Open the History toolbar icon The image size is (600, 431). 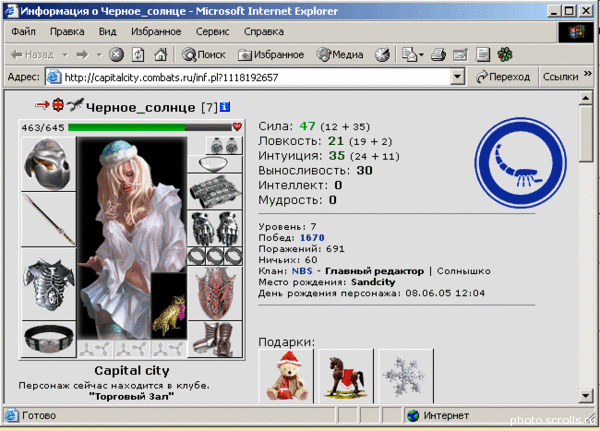click(x=382, y=55)
